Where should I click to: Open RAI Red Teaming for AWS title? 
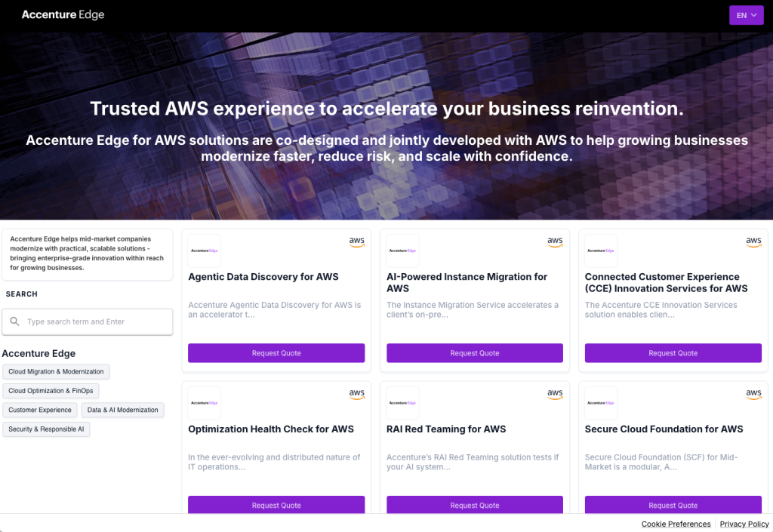pyautogui.click(x=446, y=429)
